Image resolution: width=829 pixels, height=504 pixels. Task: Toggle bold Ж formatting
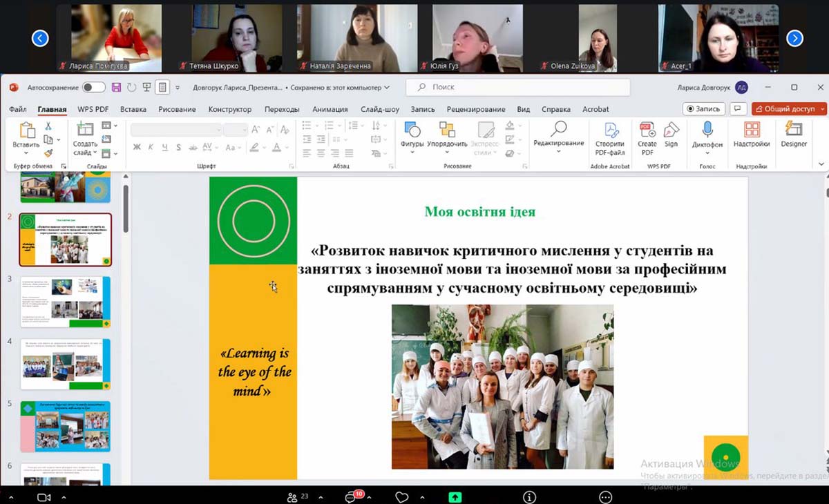(x=137, y=147)
